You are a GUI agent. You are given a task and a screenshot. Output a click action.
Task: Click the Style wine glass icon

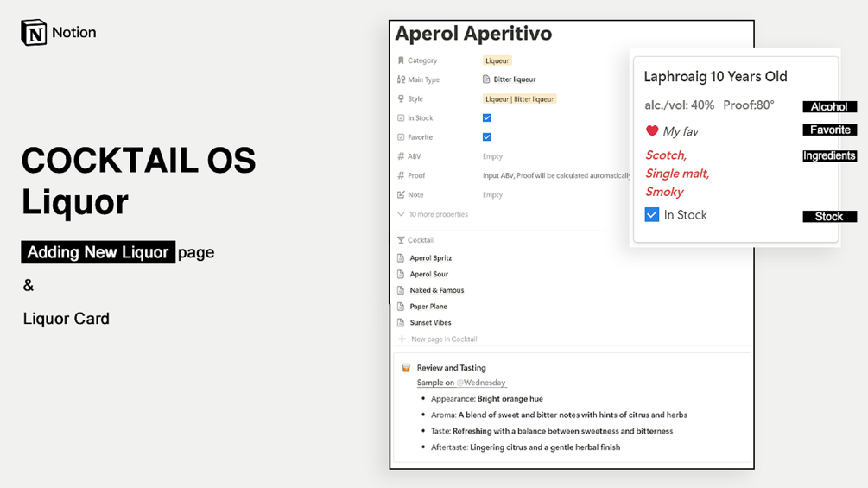click(x=401, y=99)
